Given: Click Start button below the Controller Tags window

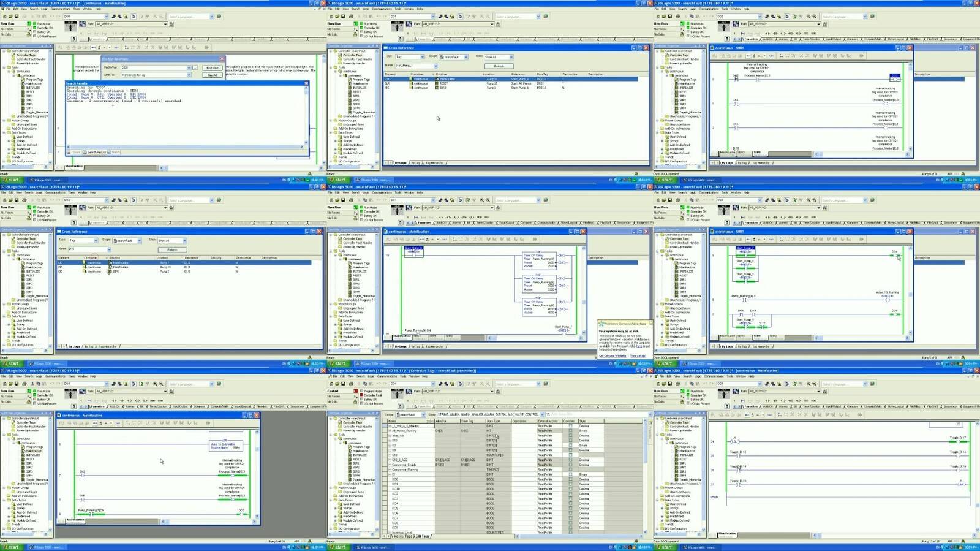Looking at the screenshot, I should (337, 547).
